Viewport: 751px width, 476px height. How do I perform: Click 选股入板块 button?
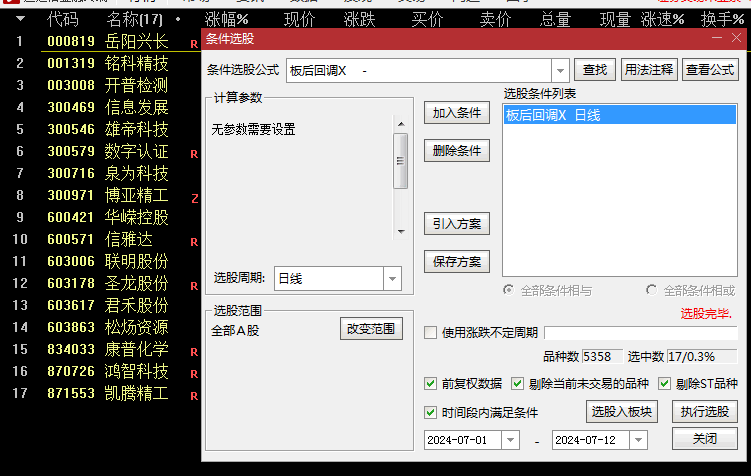pos(622,411)
